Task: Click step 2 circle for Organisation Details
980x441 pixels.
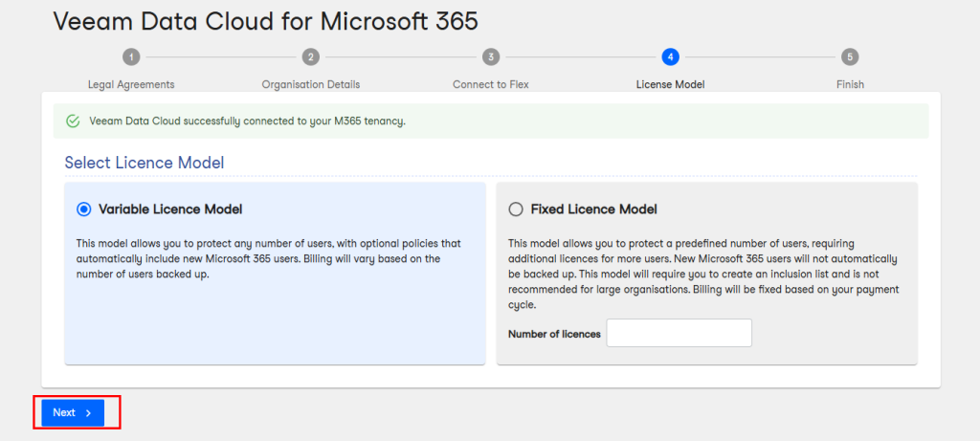Action: pyautogui.click(x=311, y=56)
